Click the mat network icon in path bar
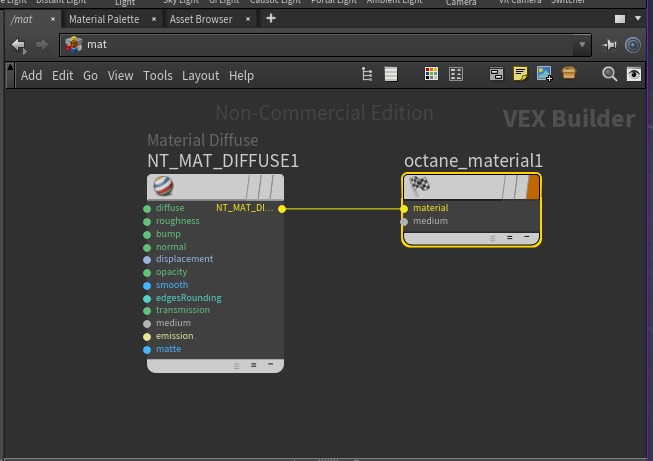 coord(74,45)
